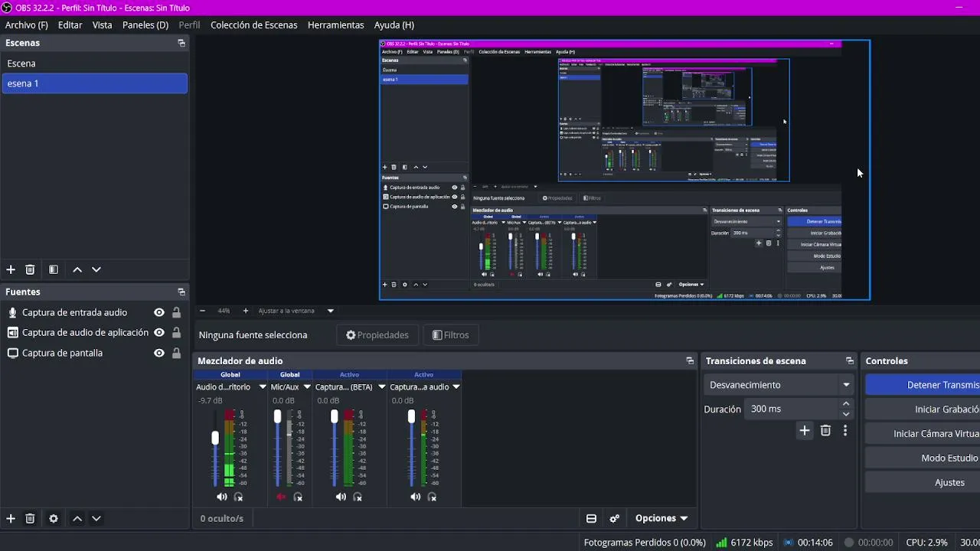This screenshot has height=551, width=980.
Task: Zoom in the preview with the plus icon
Action: pos(246,311)
